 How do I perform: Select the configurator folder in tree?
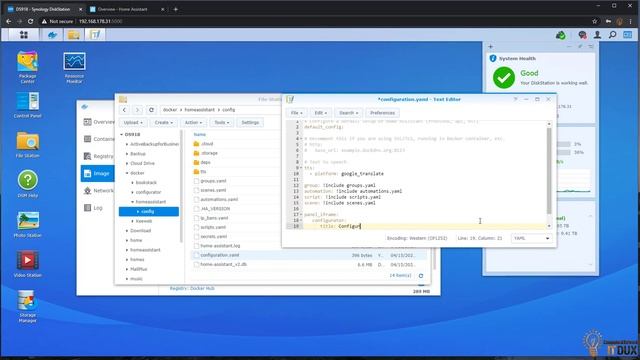click(x=148, y=192)
